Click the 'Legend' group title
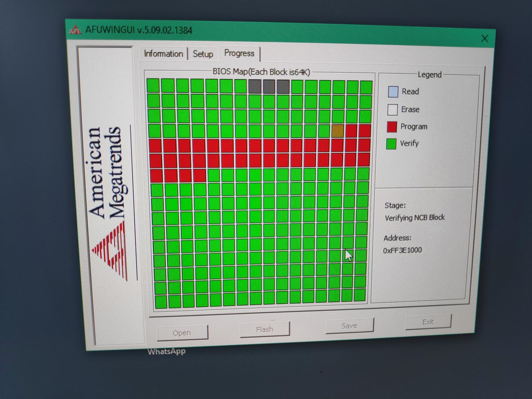The height and width of the screenshot is (399, 532). tap(429, 75)
